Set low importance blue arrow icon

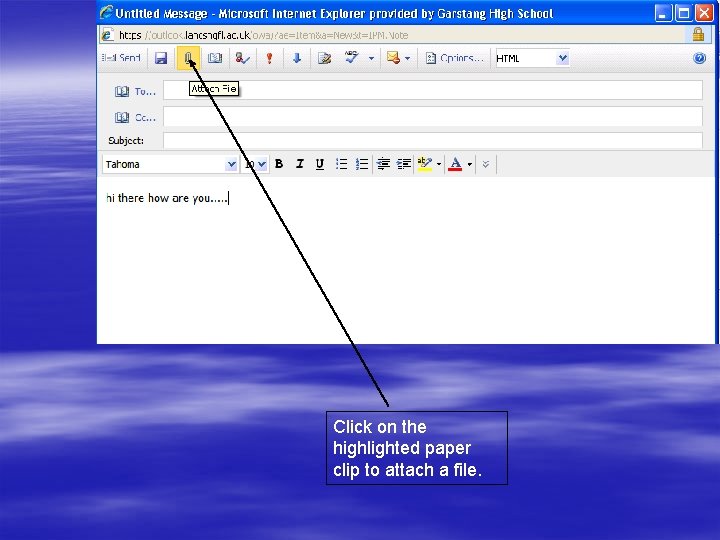297,58
